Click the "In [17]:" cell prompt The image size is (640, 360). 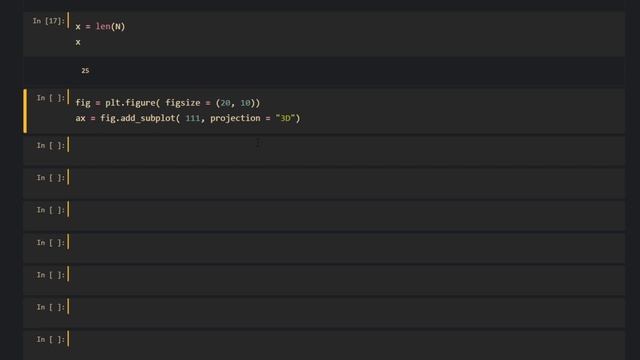[49, 21]
